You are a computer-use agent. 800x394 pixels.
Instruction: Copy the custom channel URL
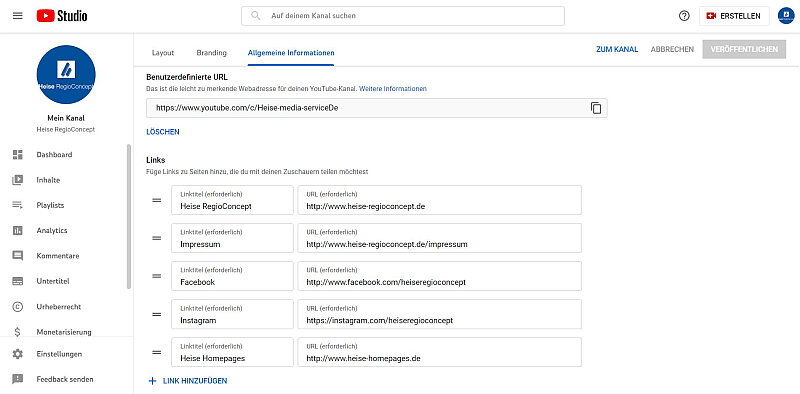pos(596,108)
